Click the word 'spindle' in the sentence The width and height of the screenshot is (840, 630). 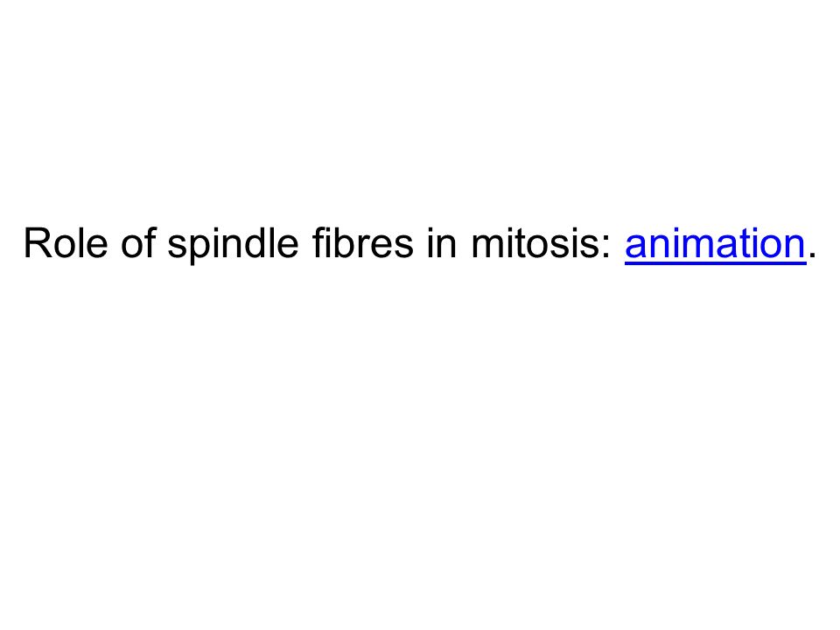tap(233, 246)
